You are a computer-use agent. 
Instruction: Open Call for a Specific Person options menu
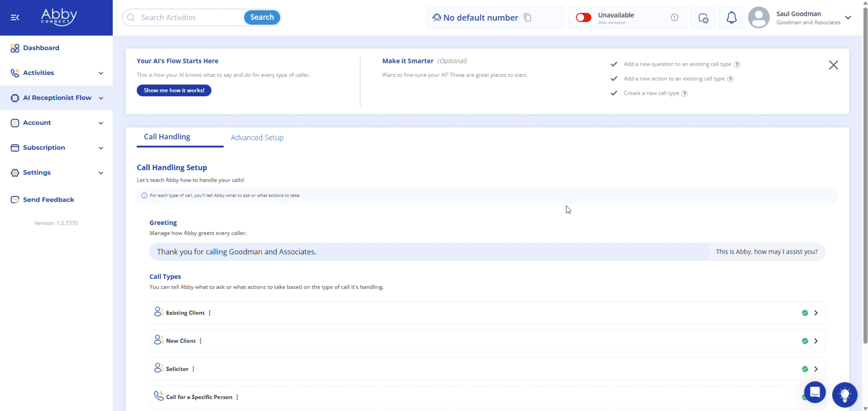[x=237, y=397]
